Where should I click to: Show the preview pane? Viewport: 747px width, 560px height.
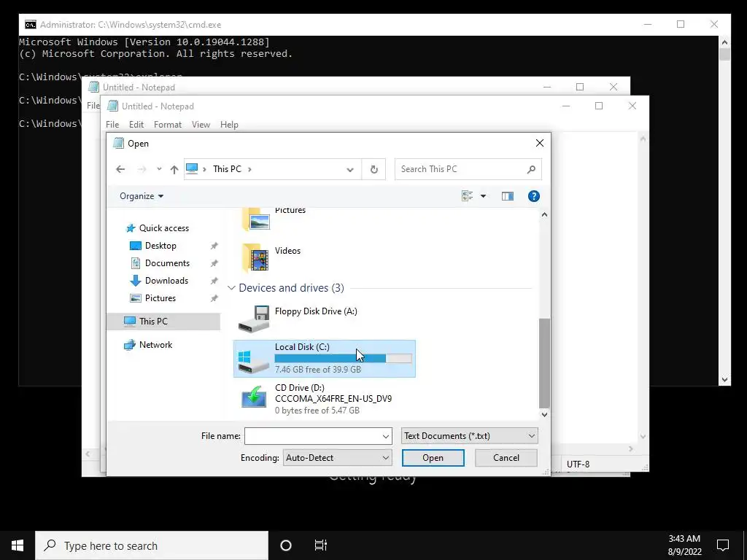[x=508, y=196]
